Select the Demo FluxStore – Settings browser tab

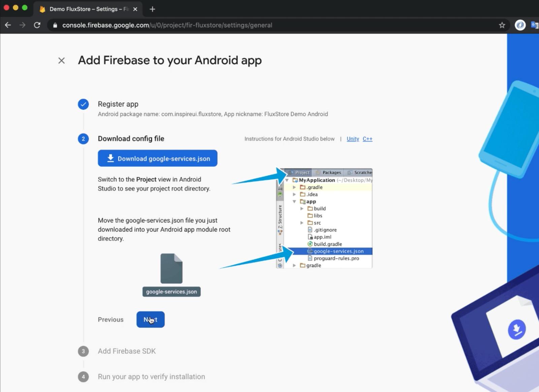88,9
